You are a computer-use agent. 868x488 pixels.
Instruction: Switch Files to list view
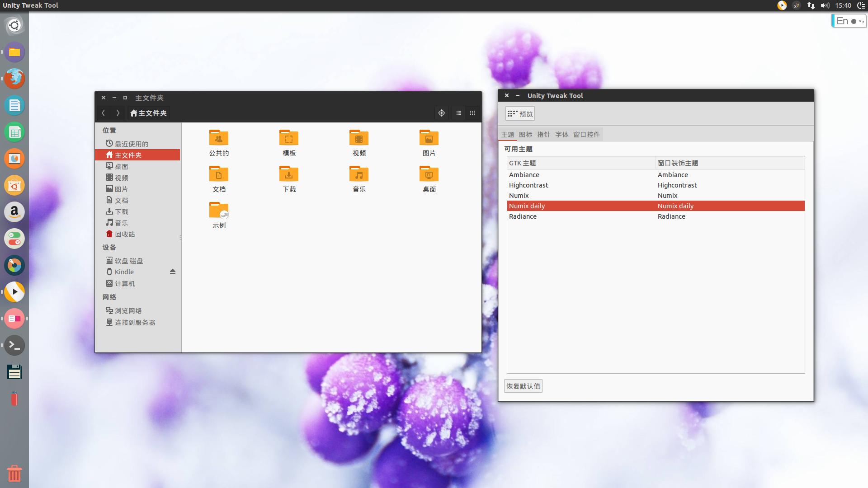coord(459,113)
